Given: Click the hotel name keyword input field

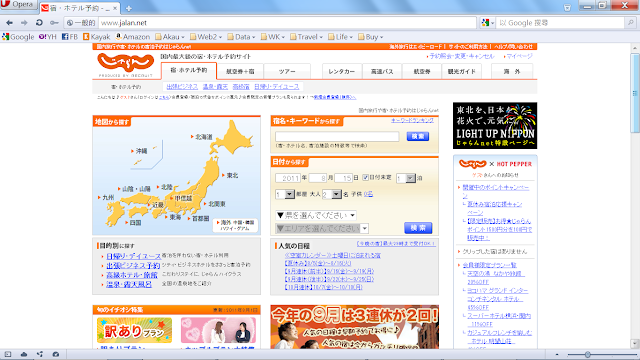Looking at the screenshot, I should tap(337, 136).
